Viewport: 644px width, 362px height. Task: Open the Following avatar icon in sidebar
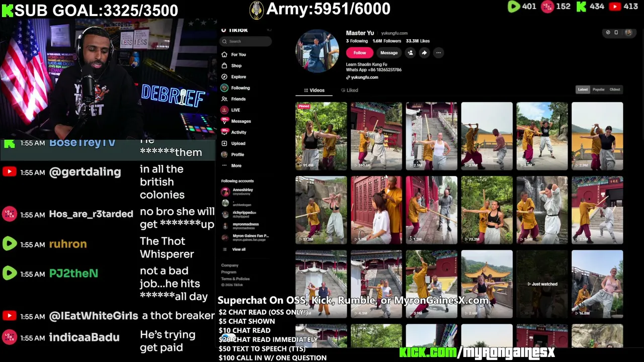(224, 87)
